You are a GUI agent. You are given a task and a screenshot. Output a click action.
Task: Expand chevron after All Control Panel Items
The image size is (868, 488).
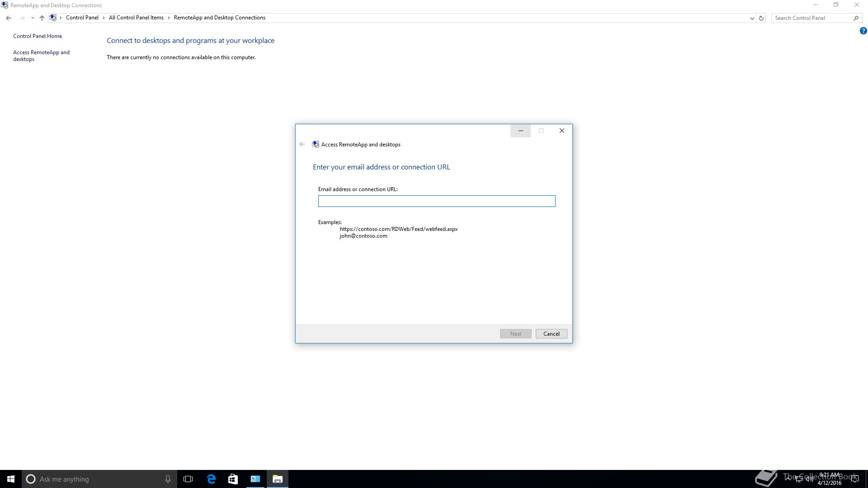[169, 18]
